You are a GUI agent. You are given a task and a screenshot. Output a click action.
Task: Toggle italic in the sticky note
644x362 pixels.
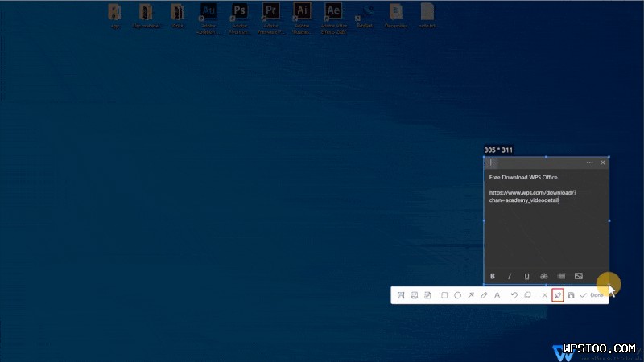point(510,276)
